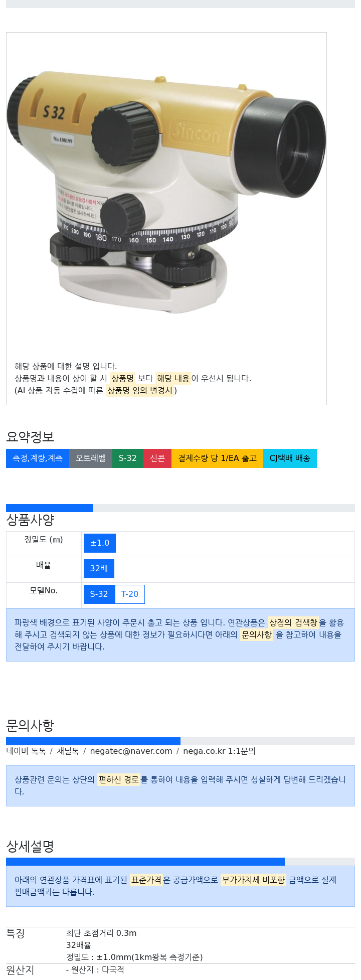361x980 pixels.
Task: Click the highlighted 편하신 경로 text
Action: [x=118, y=780]
